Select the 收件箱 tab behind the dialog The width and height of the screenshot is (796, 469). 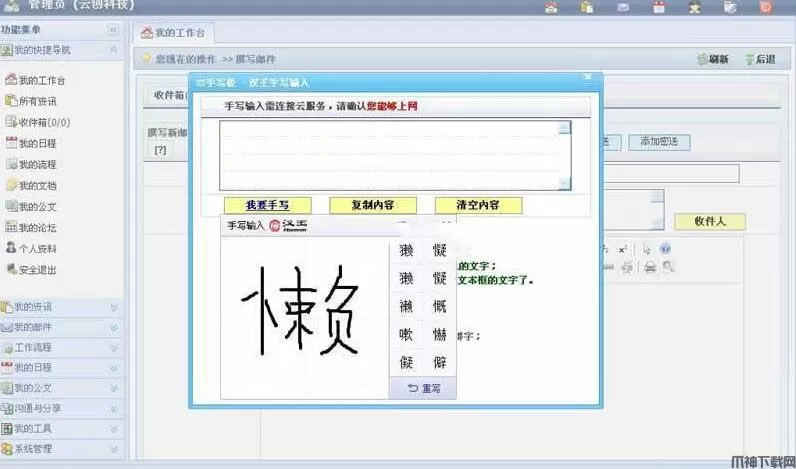(x=169, y=95)
